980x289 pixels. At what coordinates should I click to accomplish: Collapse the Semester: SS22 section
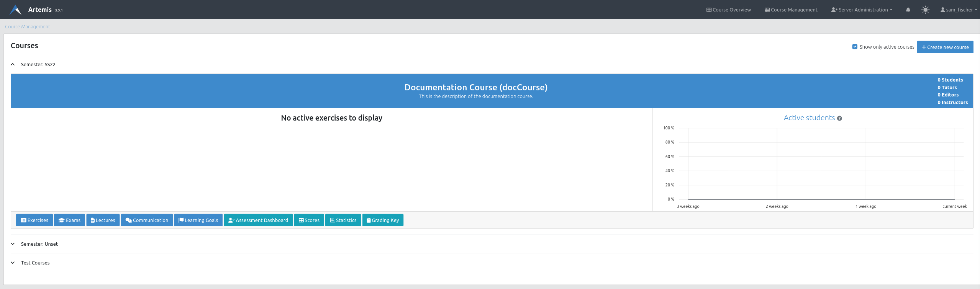coord(13,64)
